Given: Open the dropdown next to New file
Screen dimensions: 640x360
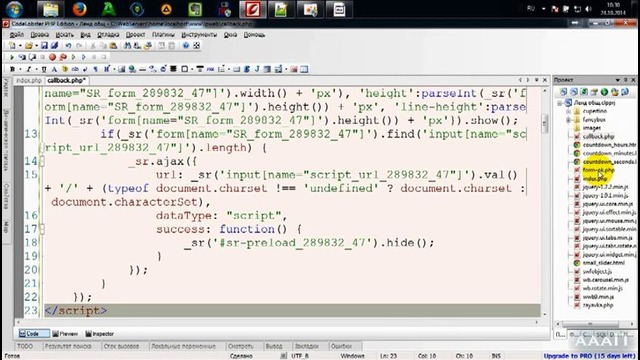Looking at the screenshot, I should coord(20,46).
